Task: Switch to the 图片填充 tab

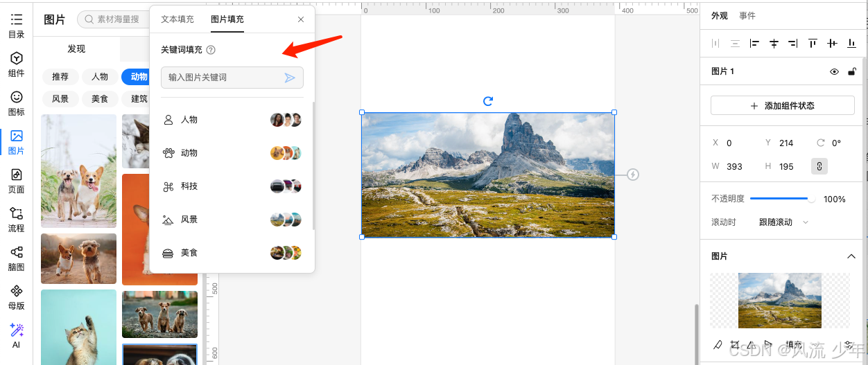Action: [227, 19]
